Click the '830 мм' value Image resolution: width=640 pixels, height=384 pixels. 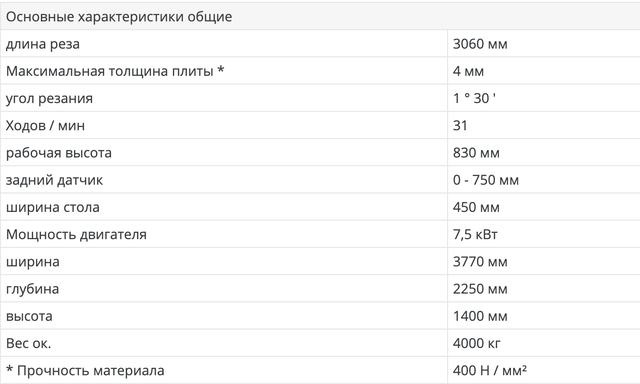tap(476, 153)
